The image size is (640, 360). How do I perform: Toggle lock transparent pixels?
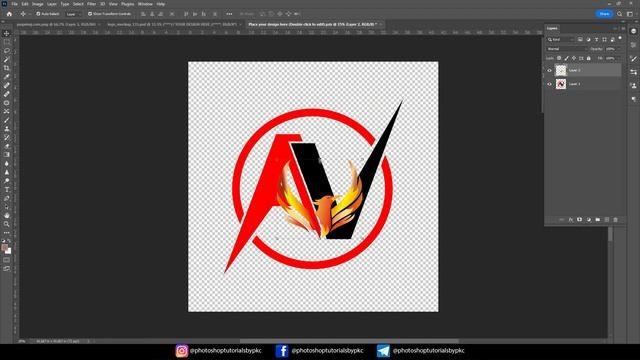click(x=559, y=58)
